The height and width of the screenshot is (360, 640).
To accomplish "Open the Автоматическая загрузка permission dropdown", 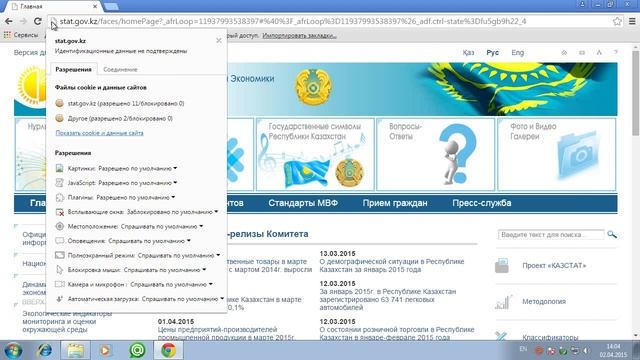I will pos(183,299).
